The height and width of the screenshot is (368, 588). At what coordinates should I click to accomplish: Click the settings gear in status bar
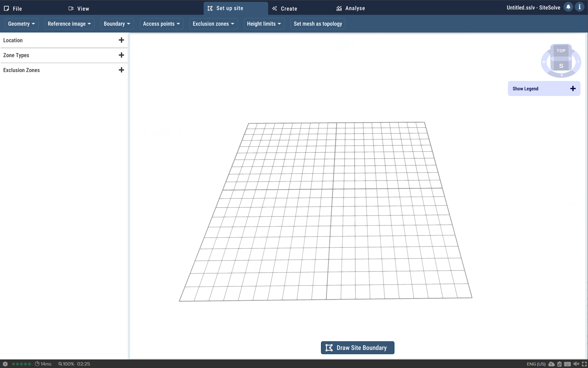5,364
